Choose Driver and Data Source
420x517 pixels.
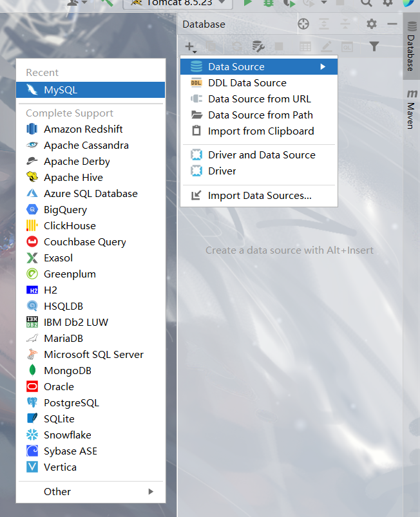(x=259, y=155)
